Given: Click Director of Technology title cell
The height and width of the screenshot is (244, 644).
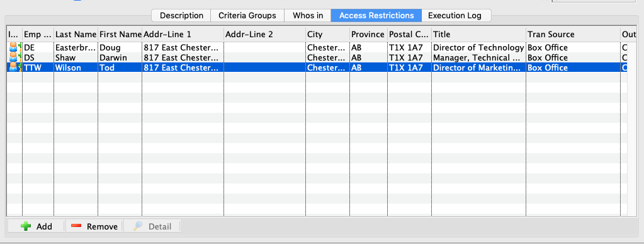Looking at the screenshot, I should 478,48.
